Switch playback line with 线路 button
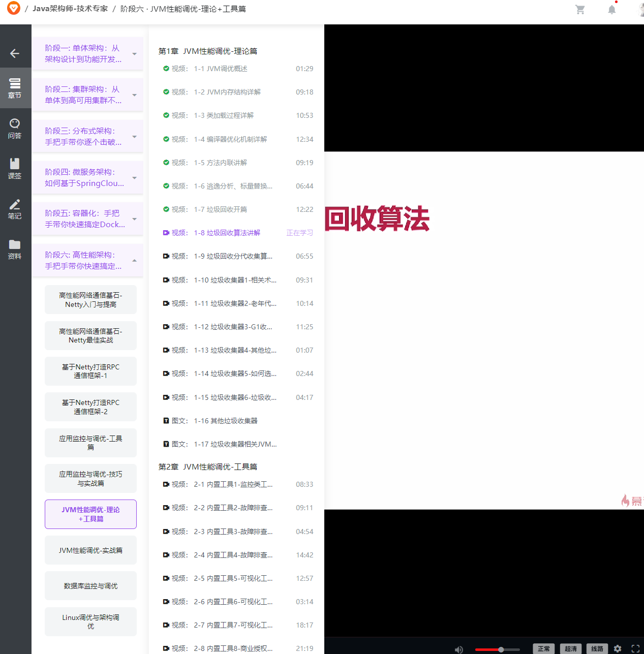The width and height of the screenshot is (644, 654). click(x=597, y=649)
